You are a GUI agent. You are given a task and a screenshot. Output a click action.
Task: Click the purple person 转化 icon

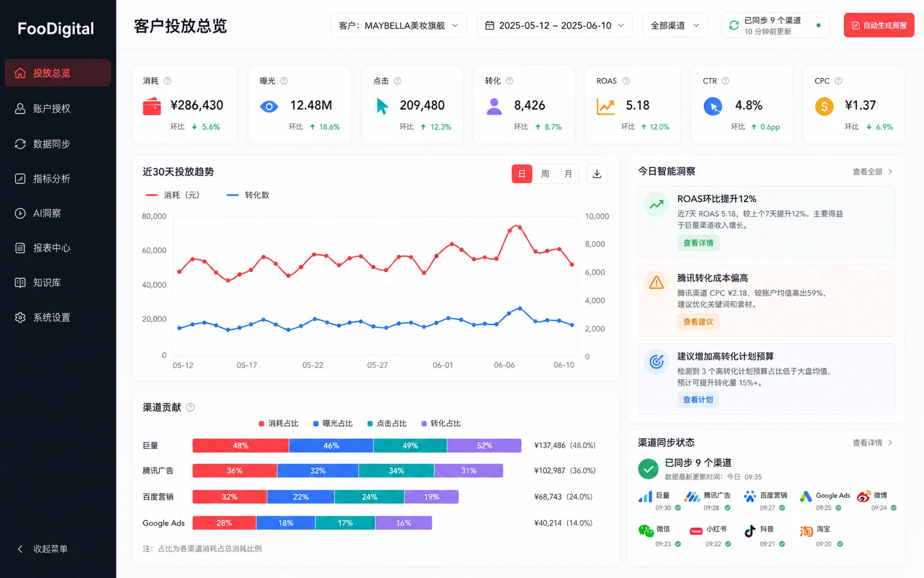(494, 106)
